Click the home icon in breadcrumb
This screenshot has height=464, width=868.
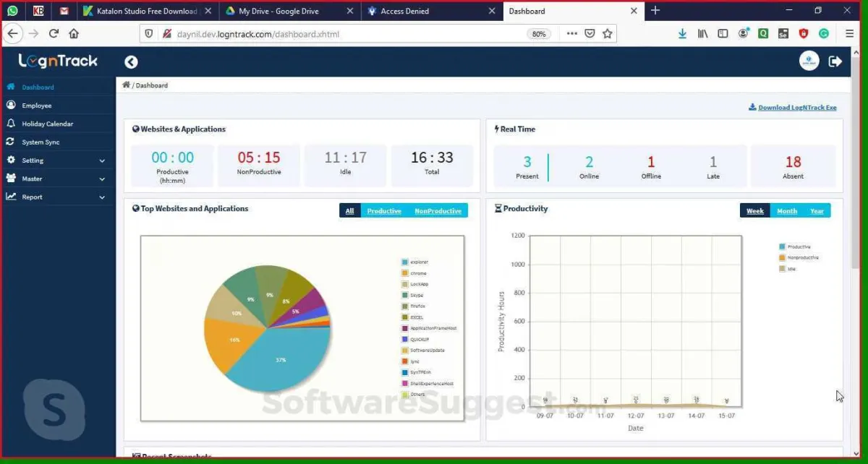pos(126,85)
